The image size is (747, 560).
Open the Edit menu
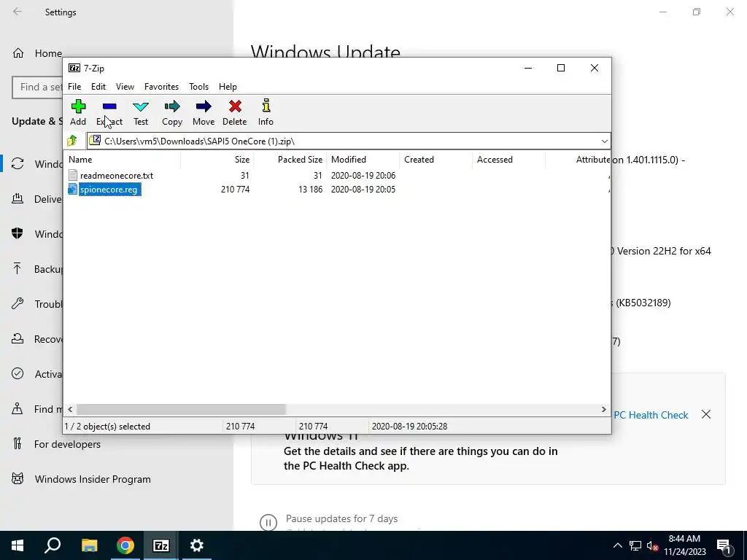[x=98, y=87]
